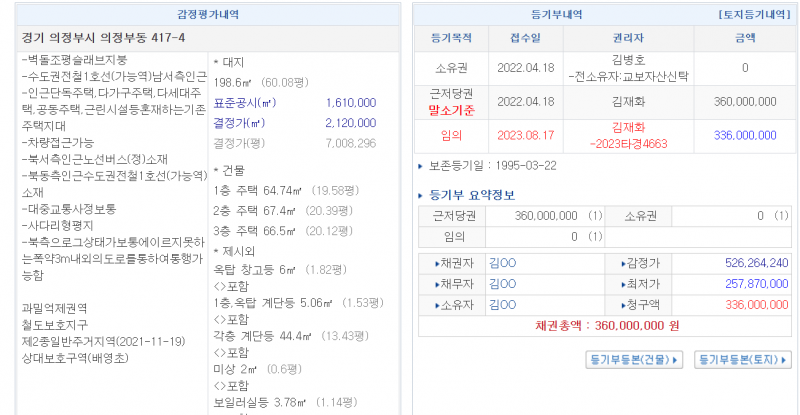Click the 등기부내역 panel header
The width and height of the screenshot is (800, 415).
[557, 15]
